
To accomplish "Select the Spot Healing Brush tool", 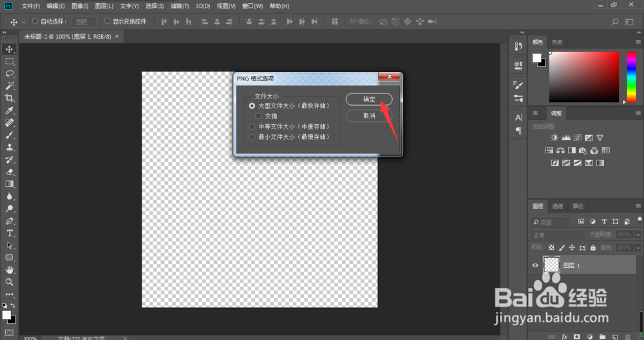I will tap(9, 123).
